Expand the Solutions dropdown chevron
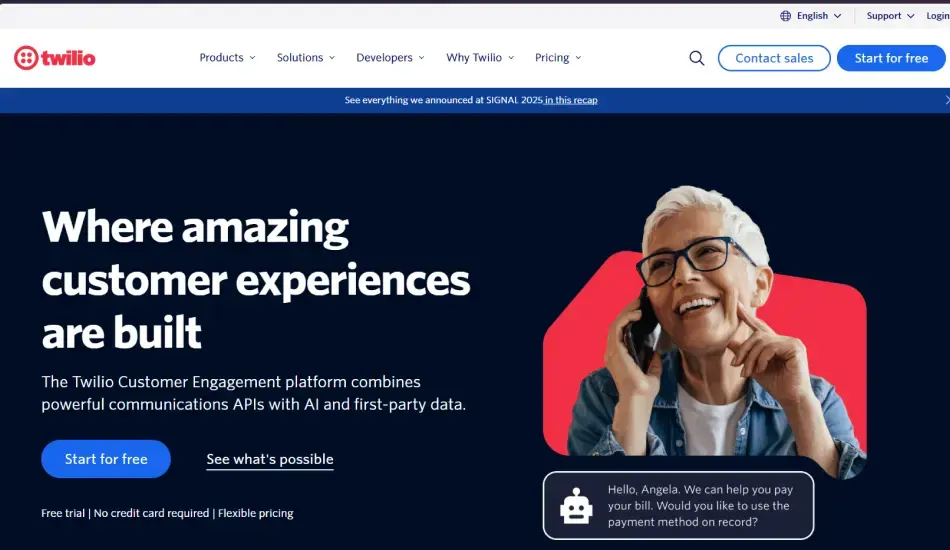Image resolution: width=950 pixels, height=550 pixels. tap(332, 58)
